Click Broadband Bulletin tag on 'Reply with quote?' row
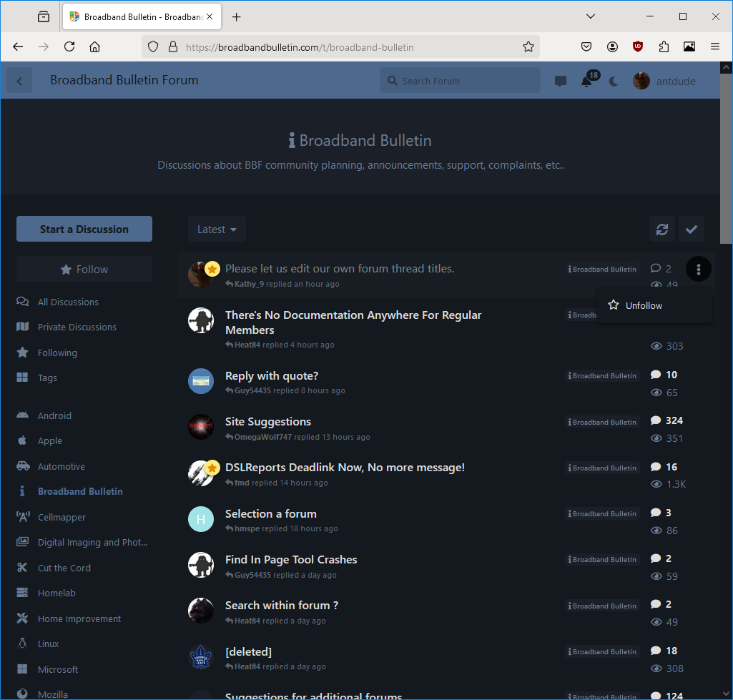This screenshot has height=700, width=733. point(602,376)
